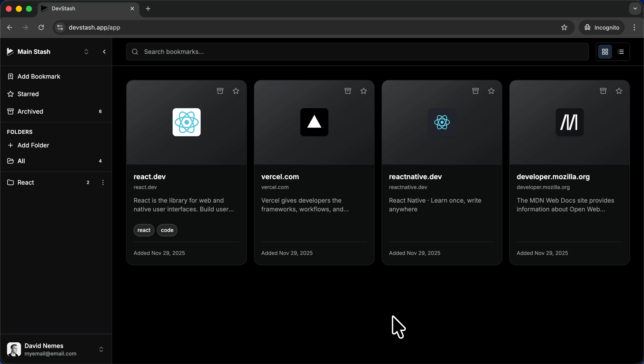
Task: Open the Archived bookmarks section
Action: click(30, 112)
